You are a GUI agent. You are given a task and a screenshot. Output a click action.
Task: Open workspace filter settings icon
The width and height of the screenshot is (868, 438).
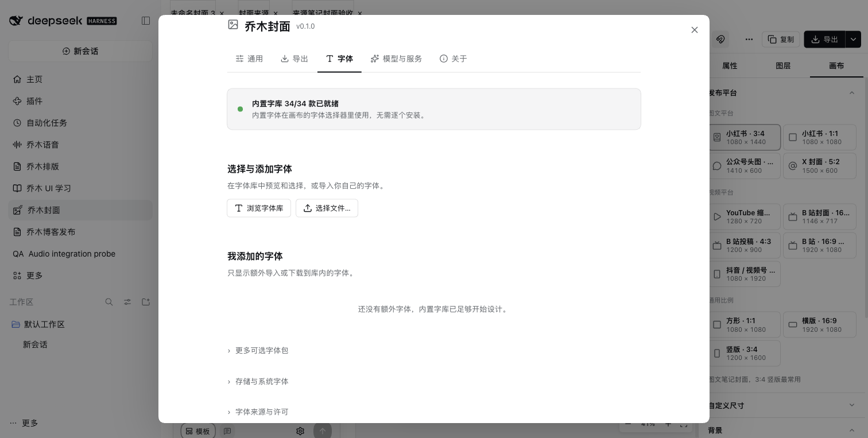127,302
